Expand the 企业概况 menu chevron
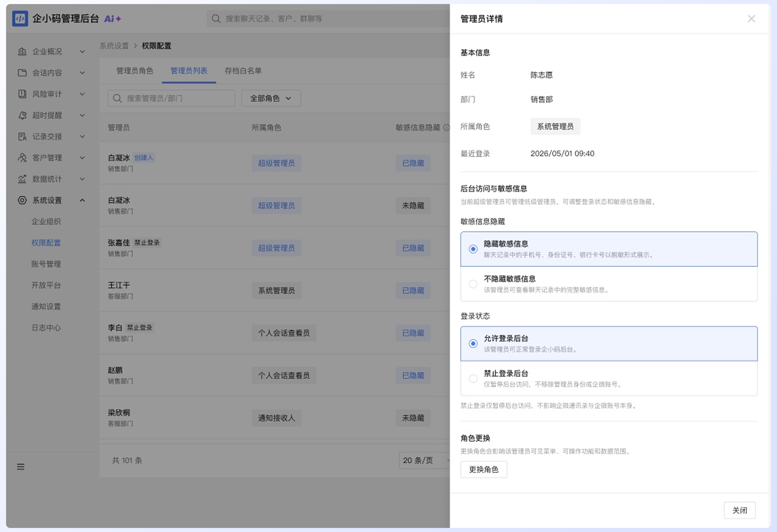777x532 pixels. (82, 51)
